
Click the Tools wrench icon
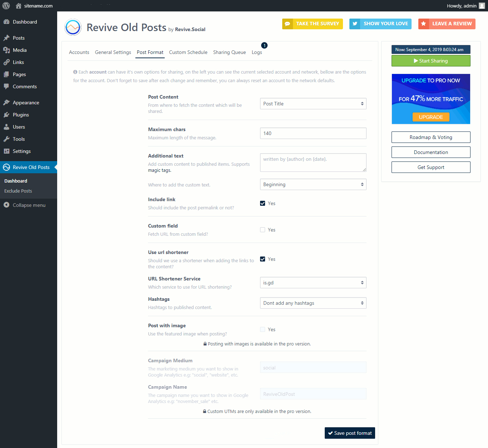click(6, 139)
